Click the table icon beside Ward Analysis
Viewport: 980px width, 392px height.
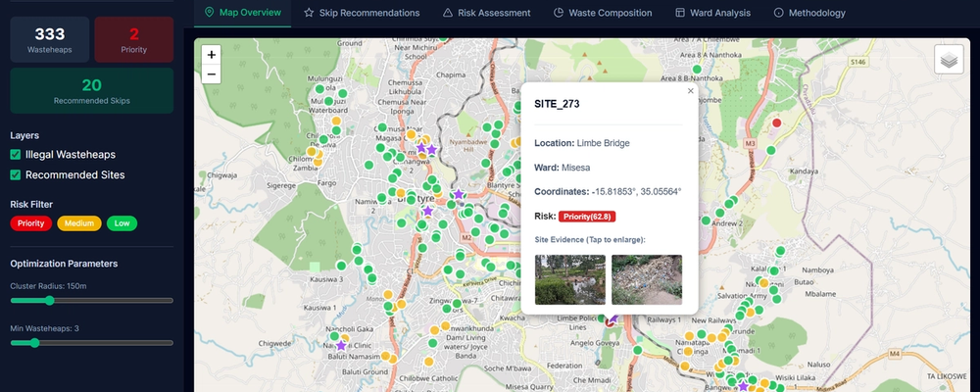[x=680, y=13]
